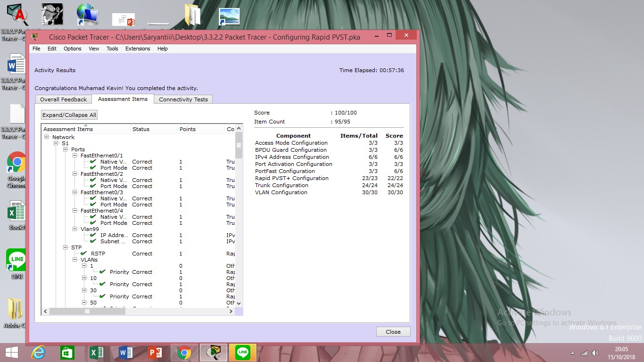The width and height of the screenshot is (644, 362).
Task: Switch to the Connectivity Tests tab
Action: [x=183, y=99]
